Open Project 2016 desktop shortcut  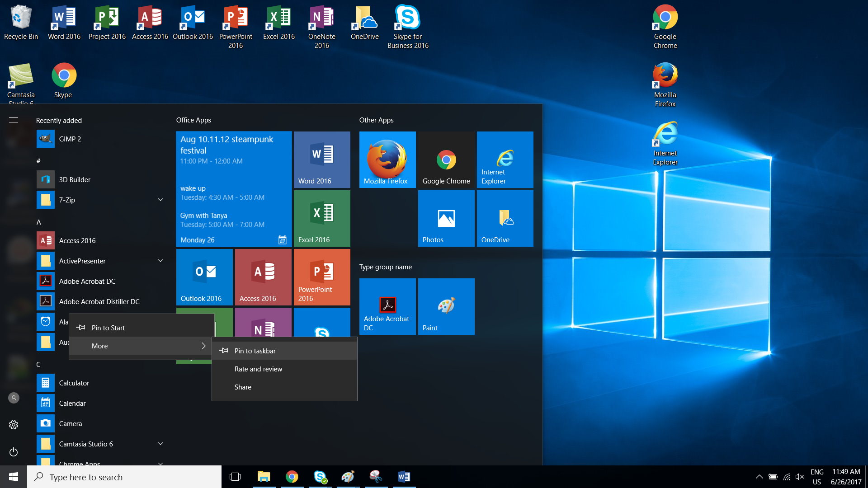point(107,23)
